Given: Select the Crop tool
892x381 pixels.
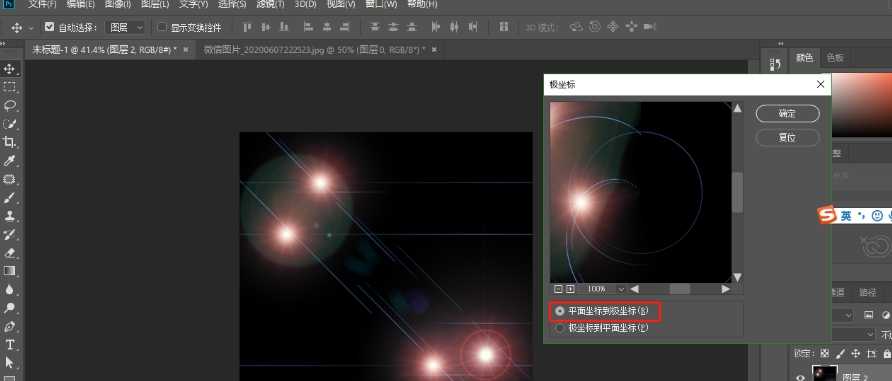Looking at the screenshot, I should tap(10, 142).
